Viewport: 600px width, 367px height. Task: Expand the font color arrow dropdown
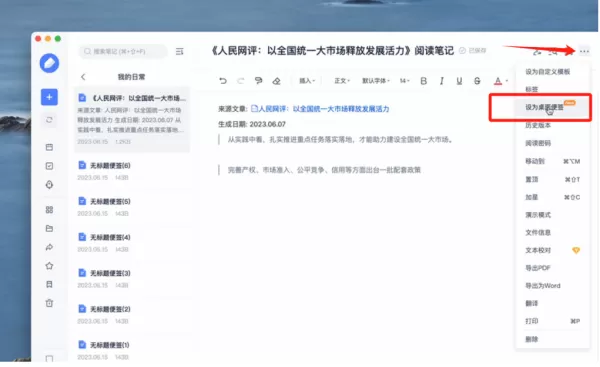[507, 81]
